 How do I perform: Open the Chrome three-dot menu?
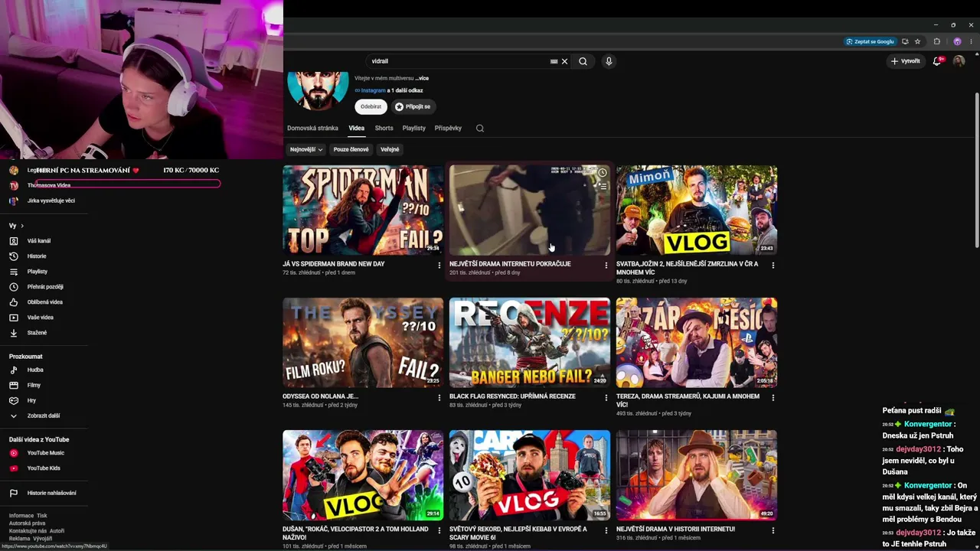point(971,41)
